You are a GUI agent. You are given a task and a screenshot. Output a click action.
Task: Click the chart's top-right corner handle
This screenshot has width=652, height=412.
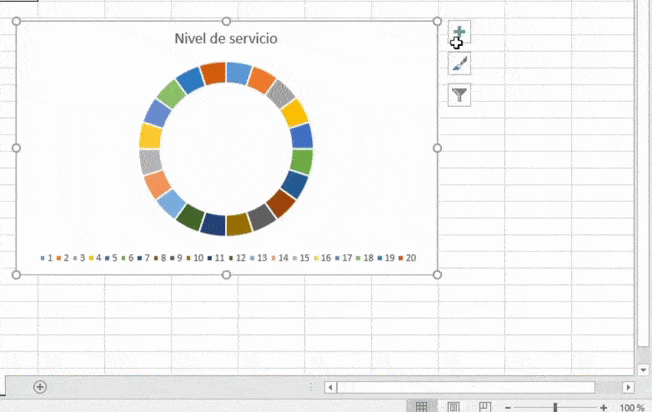(437, 21)
